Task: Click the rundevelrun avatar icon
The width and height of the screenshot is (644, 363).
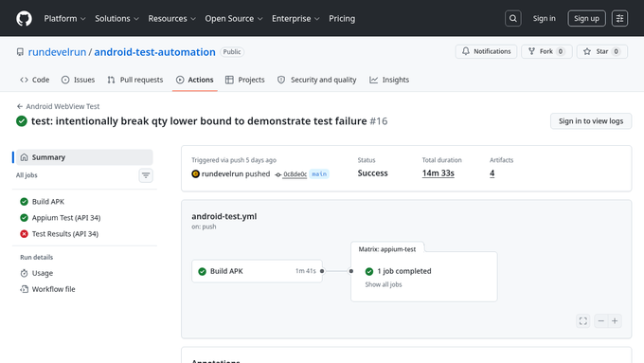Action: point(195,173)
